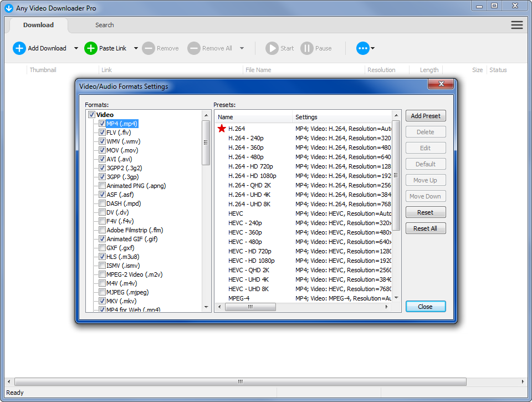Expand arrow beside more options button
Image resolution: width=532 pixels, height=402 pixels.
click(x=372, y=48)
